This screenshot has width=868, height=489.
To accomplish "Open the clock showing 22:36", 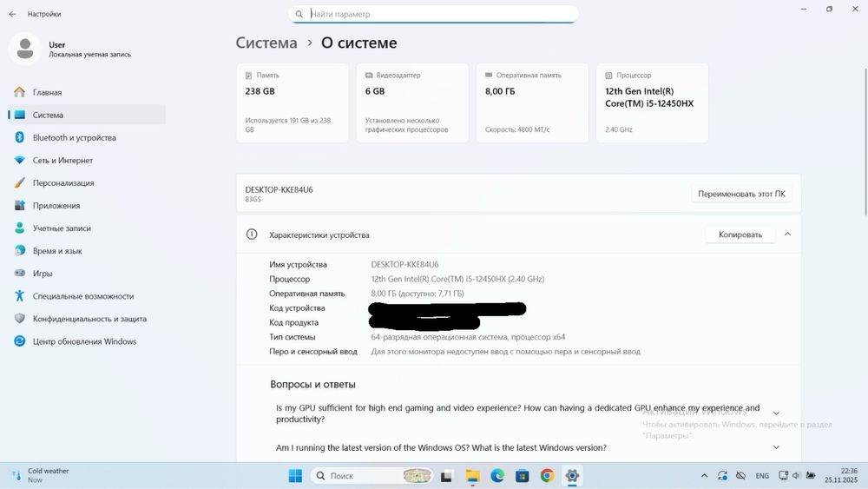I will coord(841,475).
